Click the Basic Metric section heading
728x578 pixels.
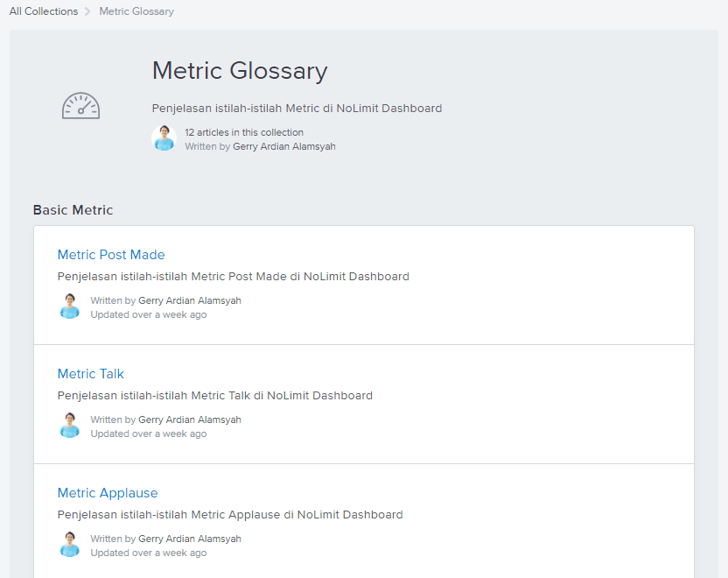pyautogui.click(x=73, y=210)
